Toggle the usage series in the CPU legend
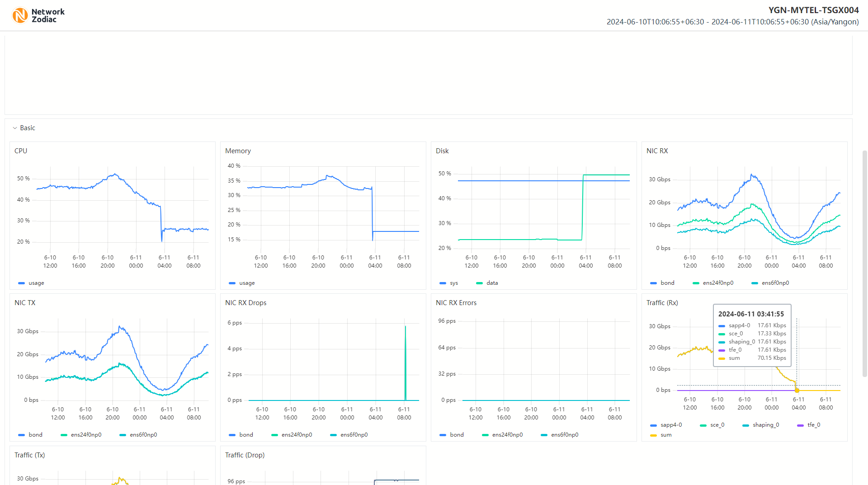 pos(31,283)
